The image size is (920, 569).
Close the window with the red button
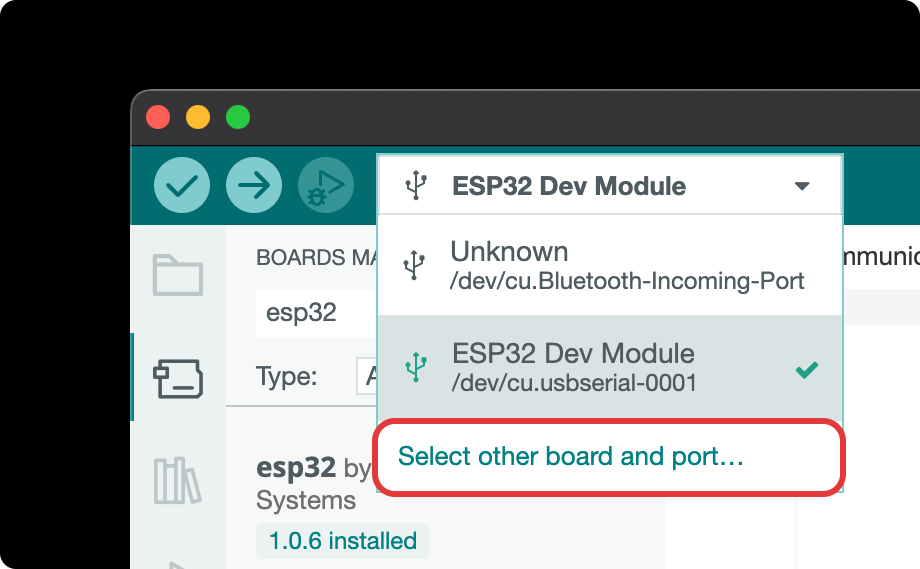[158, 117]
